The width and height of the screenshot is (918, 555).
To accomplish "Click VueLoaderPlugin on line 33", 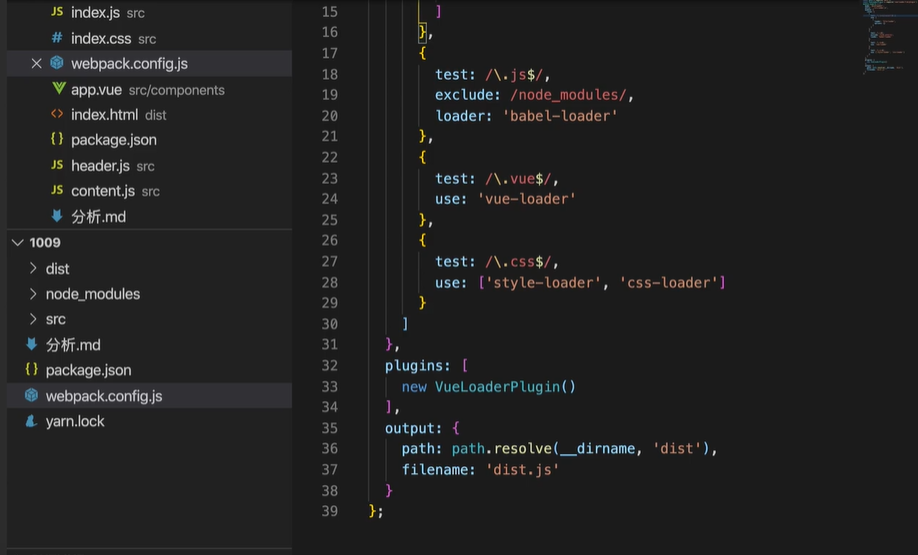I will click(x=497, y=387).
